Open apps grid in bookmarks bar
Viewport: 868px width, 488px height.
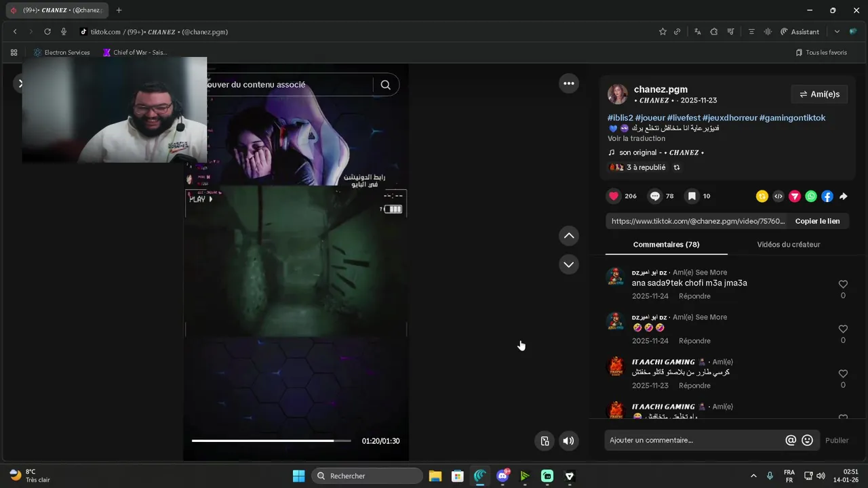tap(14, 52)
